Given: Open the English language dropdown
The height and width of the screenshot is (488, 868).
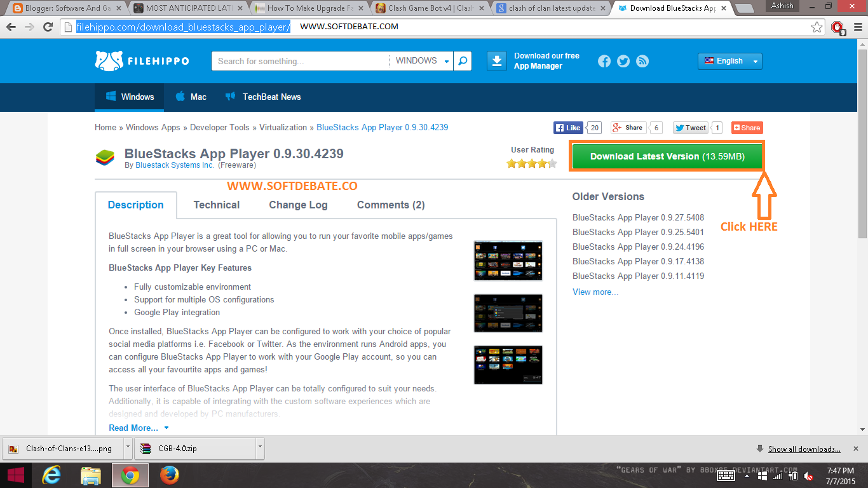Looking at the screenshot, I should coord(729,61).
